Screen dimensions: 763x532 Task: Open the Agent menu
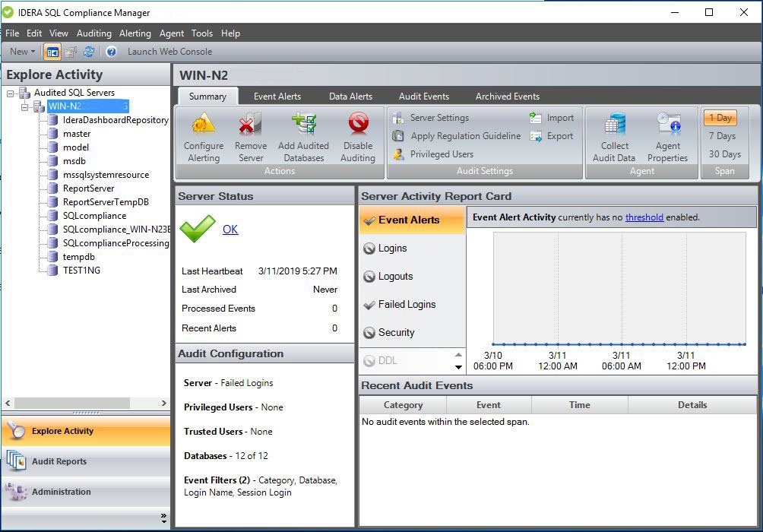pos(171,33)
